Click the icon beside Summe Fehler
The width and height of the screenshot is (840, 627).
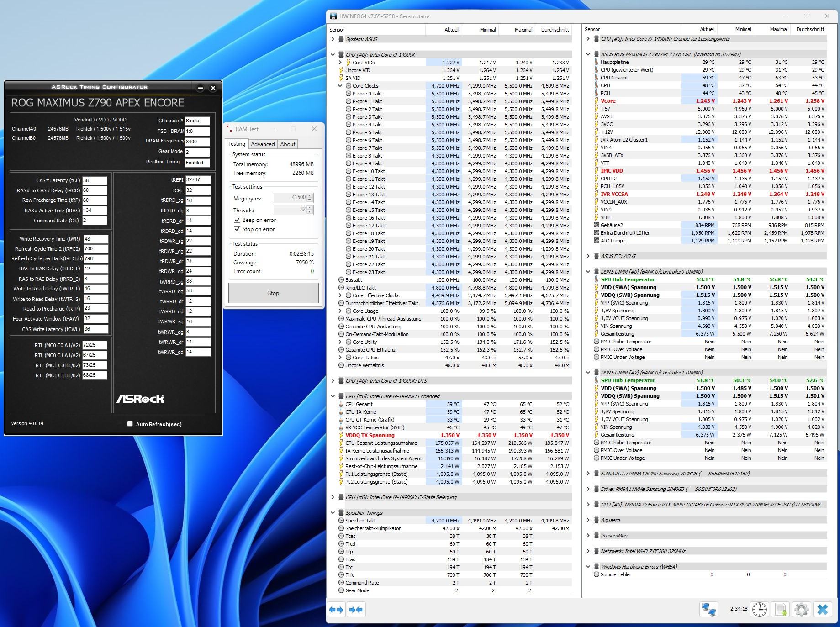596,574
